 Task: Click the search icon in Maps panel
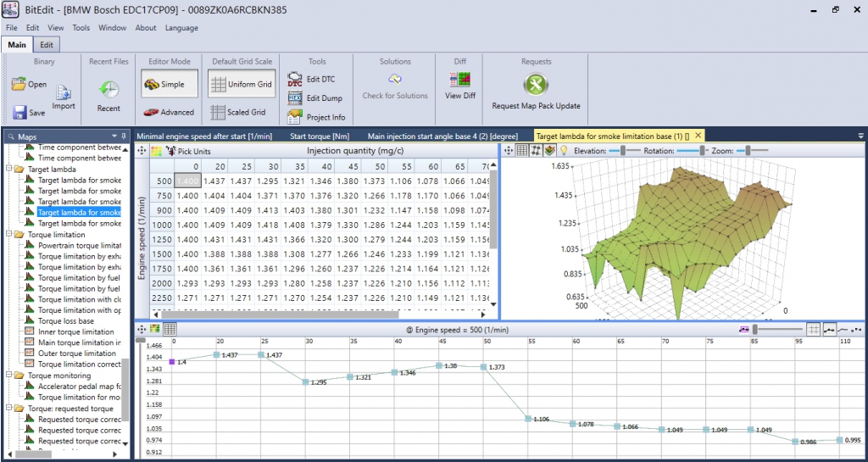pos(11,136)
